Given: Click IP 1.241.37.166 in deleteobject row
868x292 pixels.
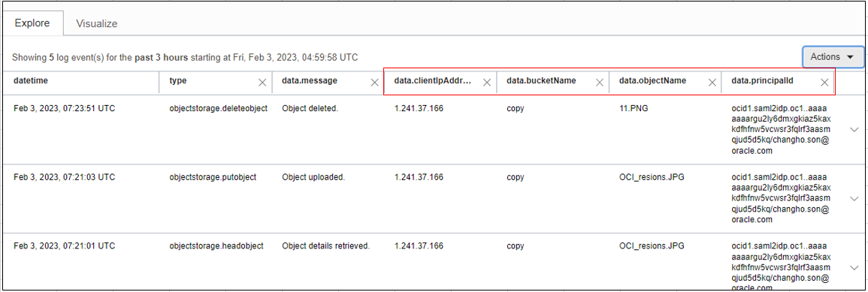Looking at the screenshot, I should [x=419, y=108].
